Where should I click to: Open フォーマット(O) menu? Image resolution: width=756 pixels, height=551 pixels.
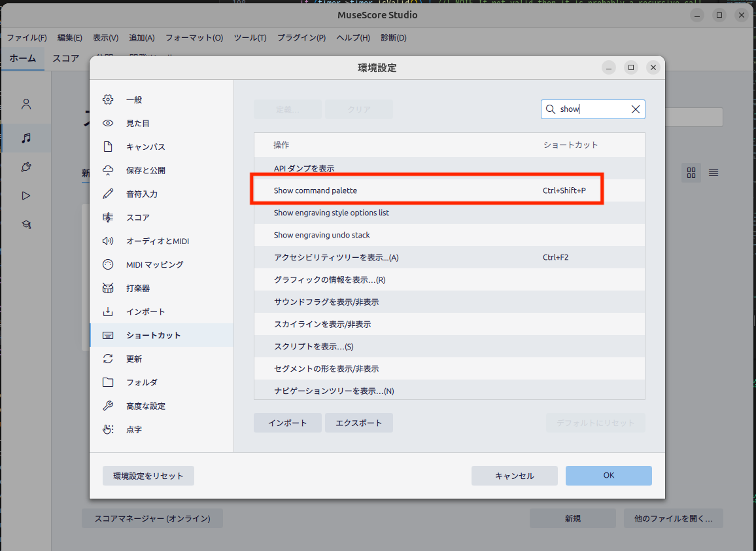194,38
